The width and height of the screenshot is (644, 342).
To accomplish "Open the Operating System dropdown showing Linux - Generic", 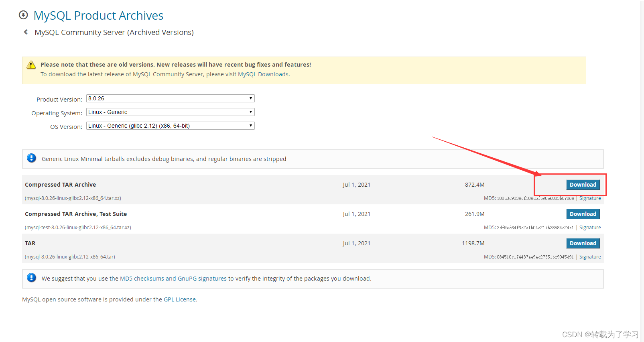I will 171,112.
